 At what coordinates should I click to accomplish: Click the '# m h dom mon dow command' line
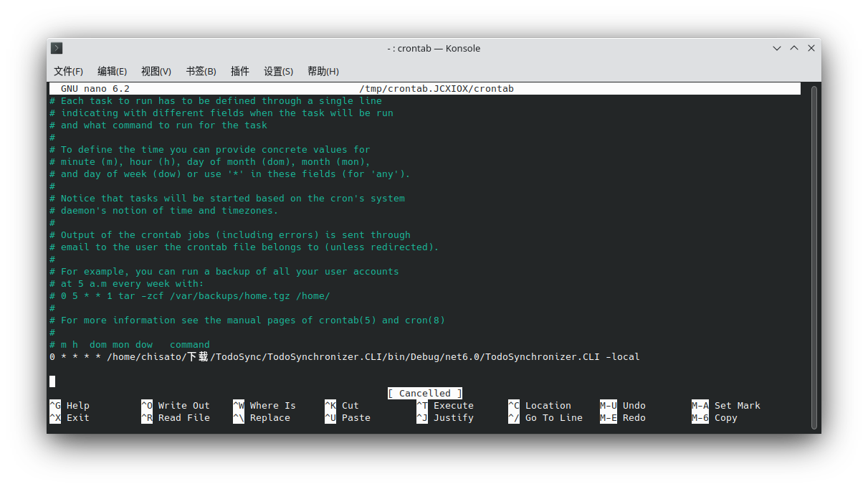coord(130,345)
